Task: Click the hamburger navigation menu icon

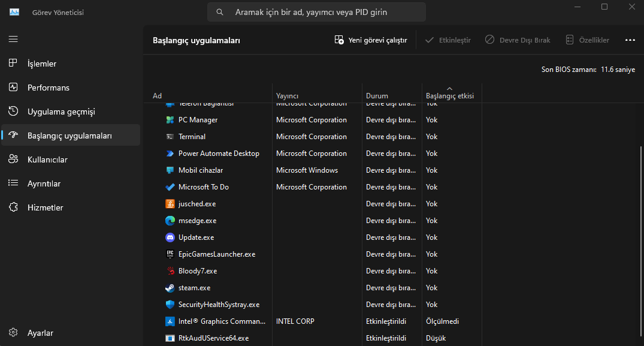Action: (13, 39)
